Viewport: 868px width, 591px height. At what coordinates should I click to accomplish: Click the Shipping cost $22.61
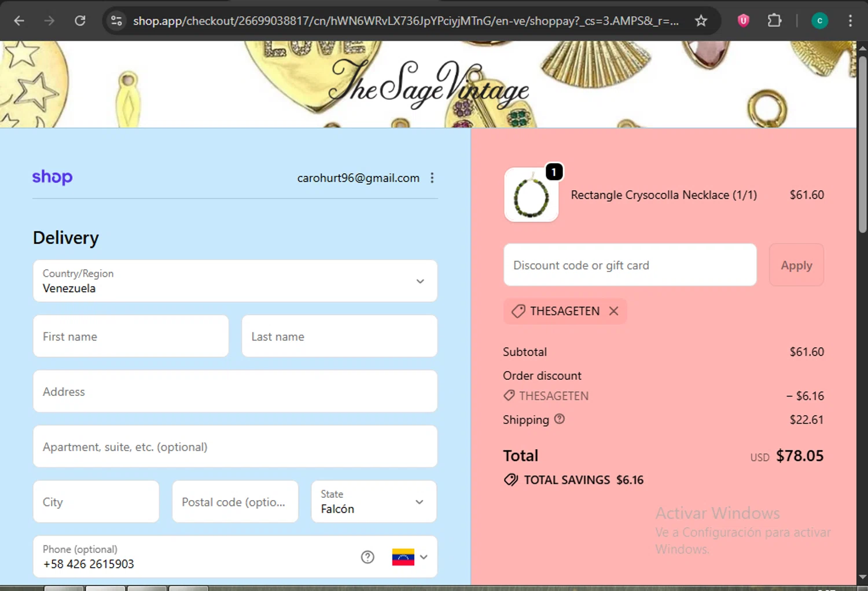[x=806, y=420]
